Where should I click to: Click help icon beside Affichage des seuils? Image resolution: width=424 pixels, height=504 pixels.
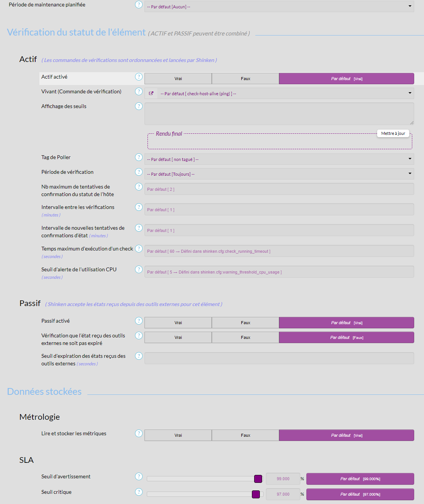pos(139,106)
